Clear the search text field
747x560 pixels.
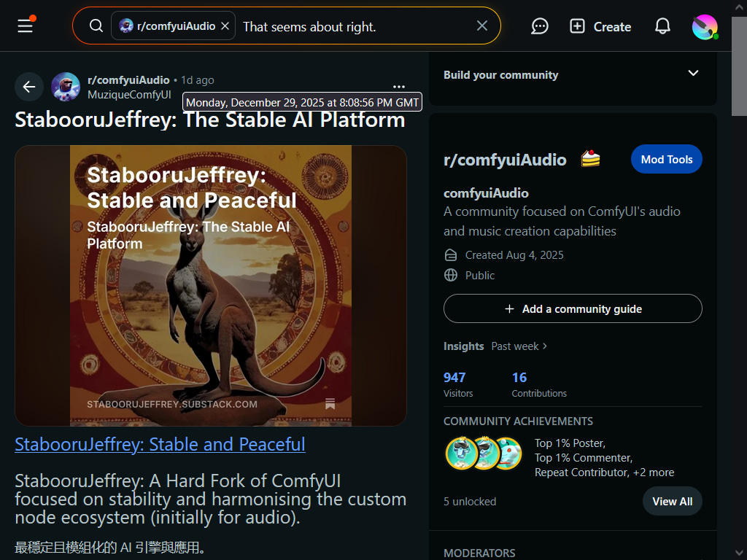click(482, 26)
